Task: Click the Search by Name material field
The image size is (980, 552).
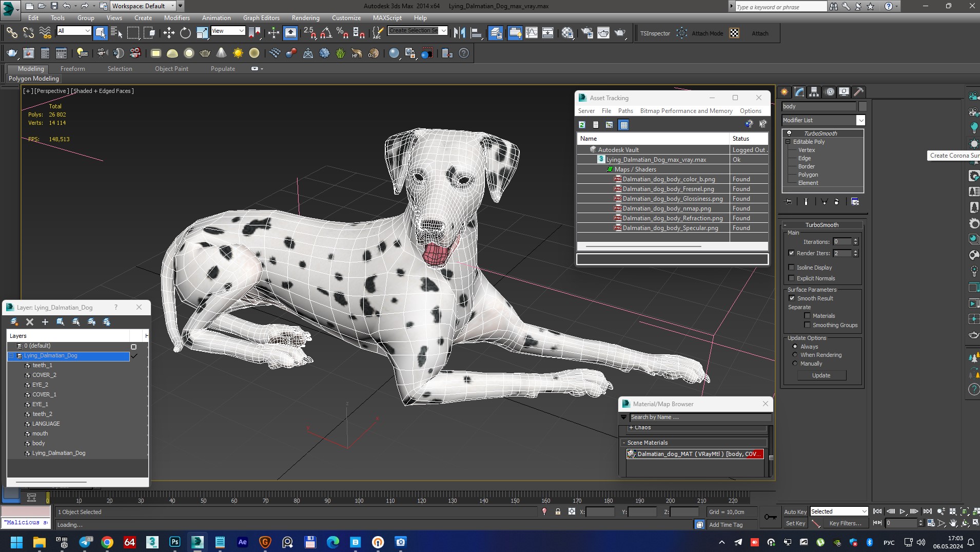Action: pos(700,417)
